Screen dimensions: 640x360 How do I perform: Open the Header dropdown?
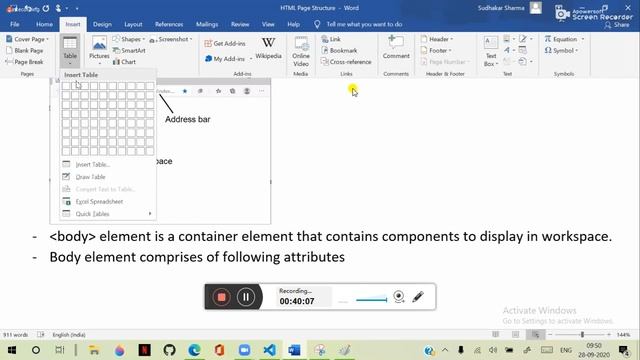pos(437,39)
